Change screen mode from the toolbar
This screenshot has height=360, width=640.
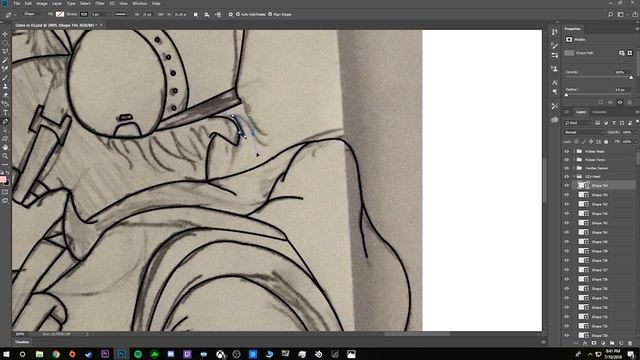pyautogui.click(x=5, y=200)
